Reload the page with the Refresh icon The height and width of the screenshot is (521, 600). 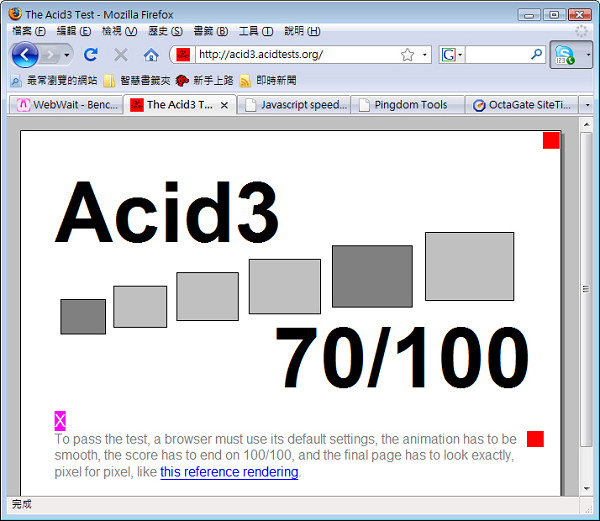(x=91, y=55)
